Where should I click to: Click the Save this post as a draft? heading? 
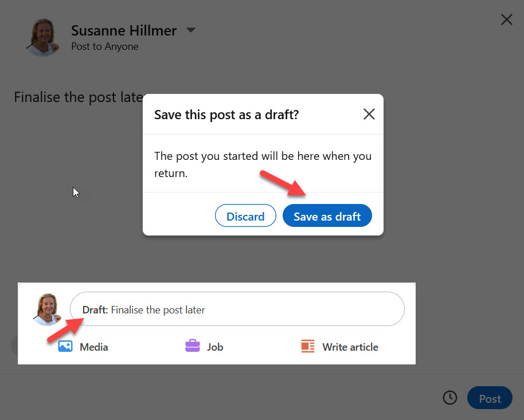point(226,115)
